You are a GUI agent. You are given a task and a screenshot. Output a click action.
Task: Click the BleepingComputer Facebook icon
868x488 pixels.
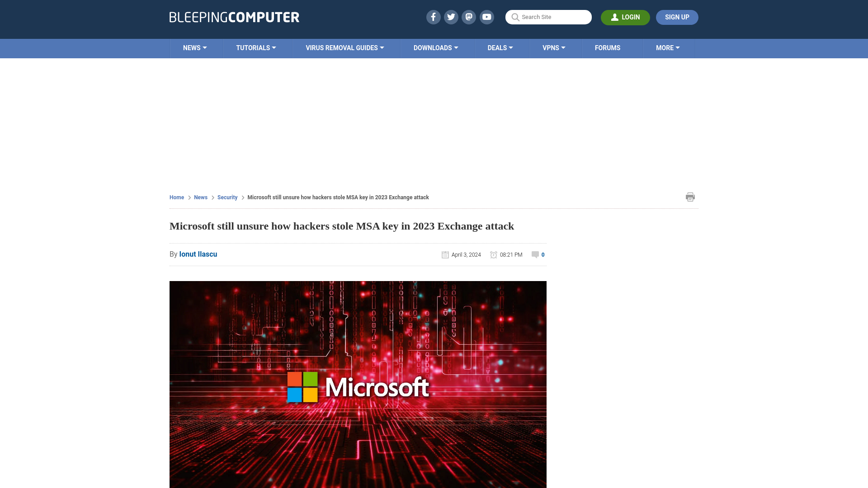[433, 17]
